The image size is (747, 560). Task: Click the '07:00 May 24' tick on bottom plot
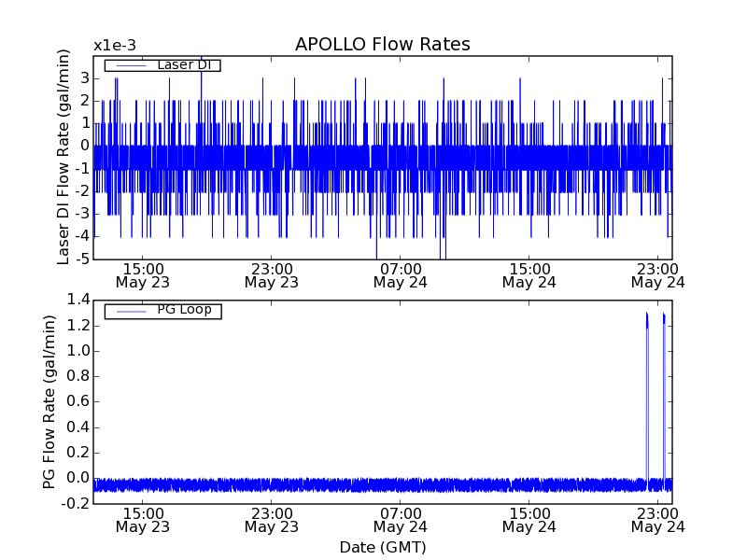click(x=401, y=520)
